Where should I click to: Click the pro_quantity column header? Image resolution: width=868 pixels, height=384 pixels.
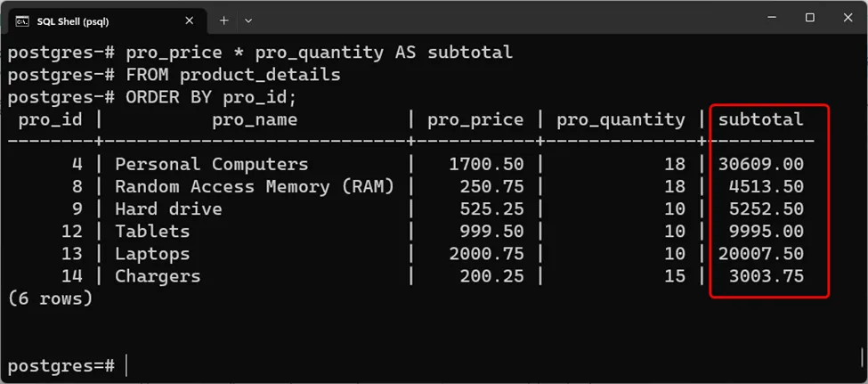tap(621, 119)
